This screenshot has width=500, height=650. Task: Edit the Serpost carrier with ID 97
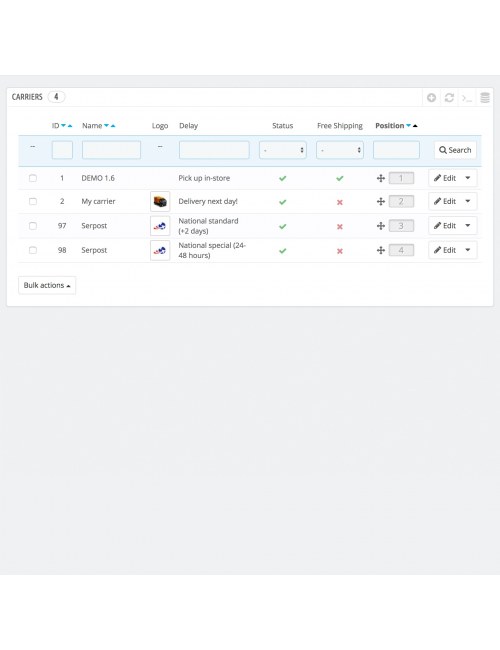pos(445,226)
